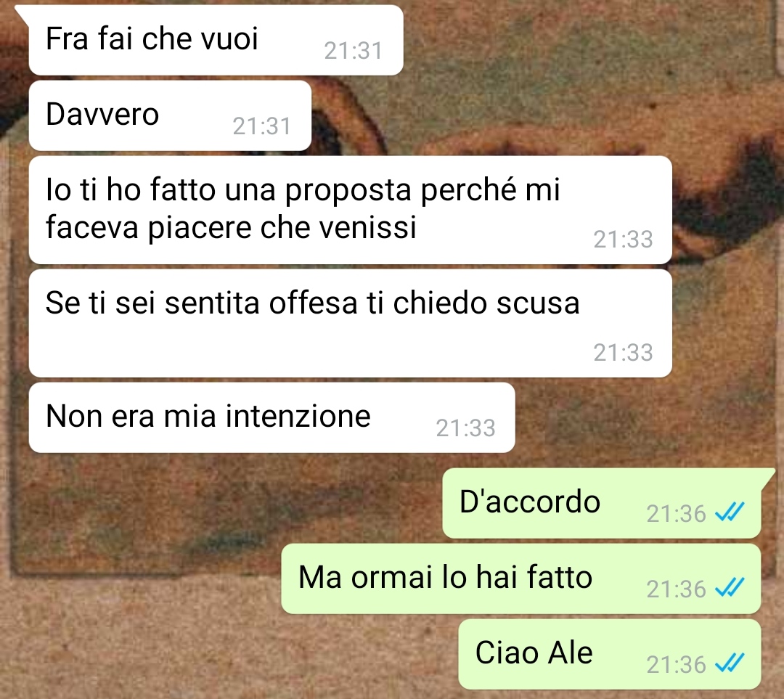Tap the "Fra fai che vuoi" message bubble
784x699 pixels.
click(x=216, y=40)
